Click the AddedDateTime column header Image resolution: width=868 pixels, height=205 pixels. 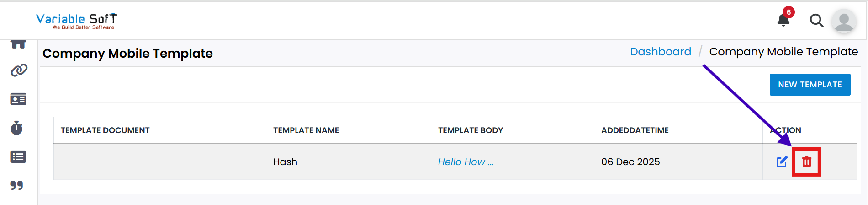point(635,130)
